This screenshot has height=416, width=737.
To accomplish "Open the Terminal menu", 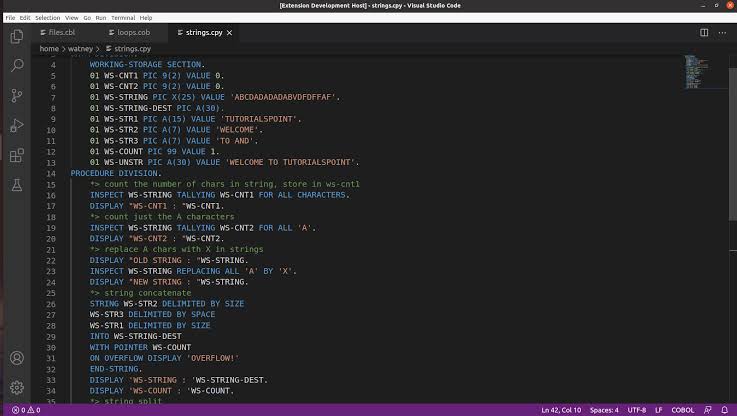I will 123,18.
